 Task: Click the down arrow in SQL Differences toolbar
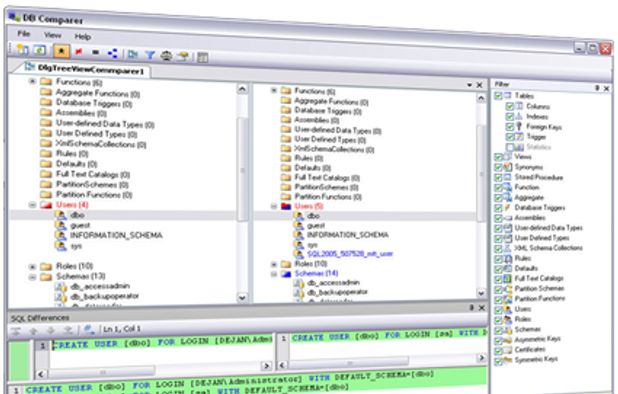coord(51,330)
